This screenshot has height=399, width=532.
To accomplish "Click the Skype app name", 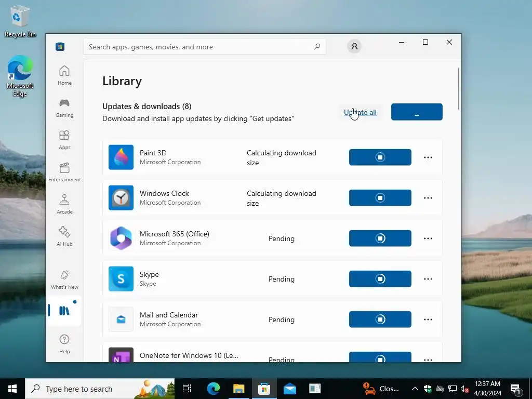I will (149, 274).
